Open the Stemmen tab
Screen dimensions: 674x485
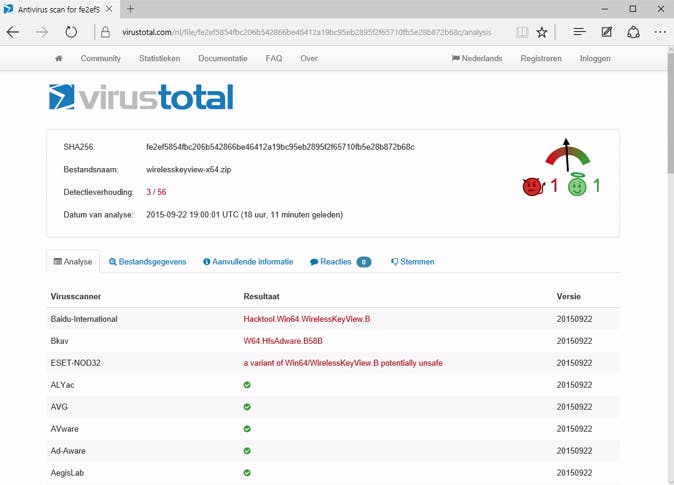(413, 261)
